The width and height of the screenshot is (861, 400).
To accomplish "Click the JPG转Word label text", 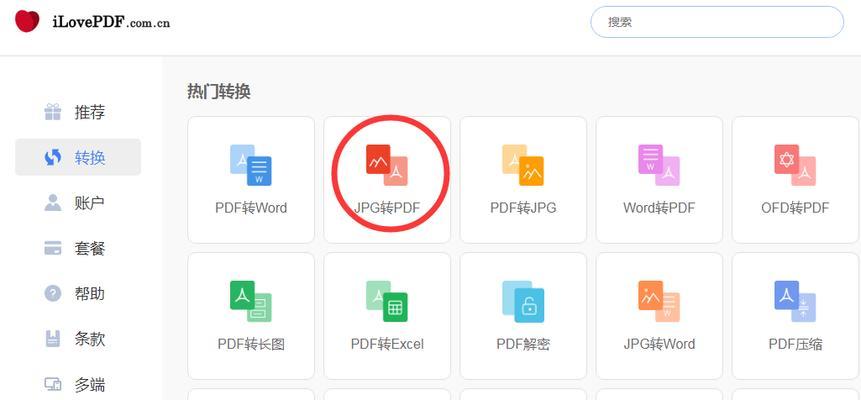I will click(x=659, y=344).
